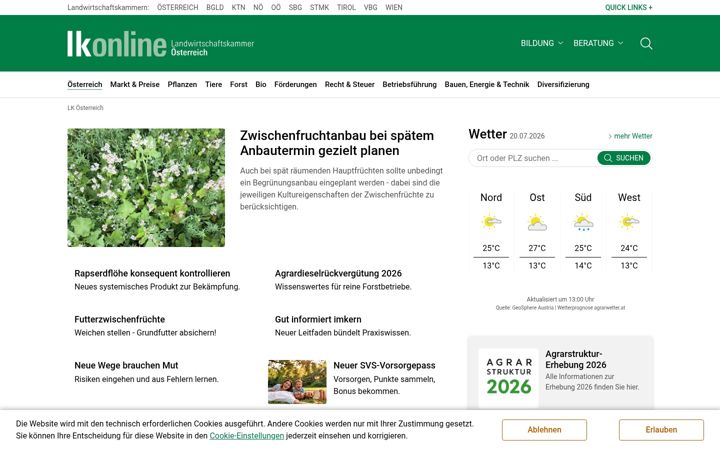Click the Nord weather sun-cloud icon

[x=491, y=222]
